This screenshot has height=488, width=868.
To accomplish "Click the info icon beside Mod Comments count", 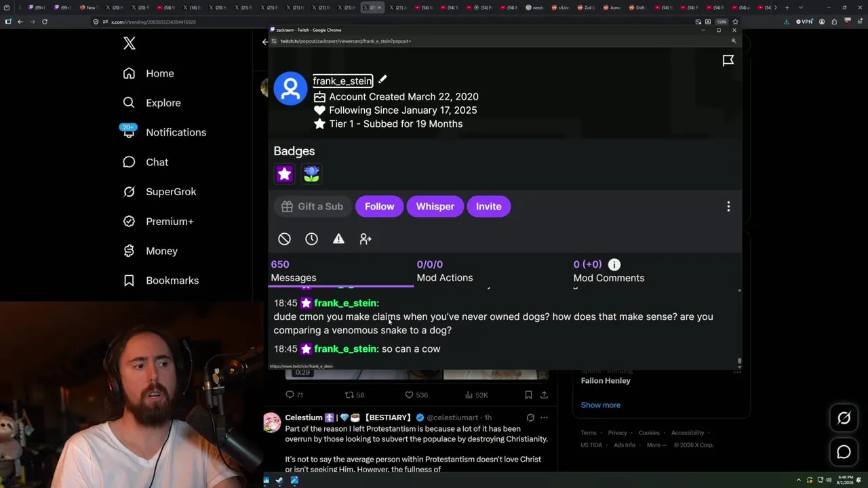I will pyautogui.click(x=614, y=264).
